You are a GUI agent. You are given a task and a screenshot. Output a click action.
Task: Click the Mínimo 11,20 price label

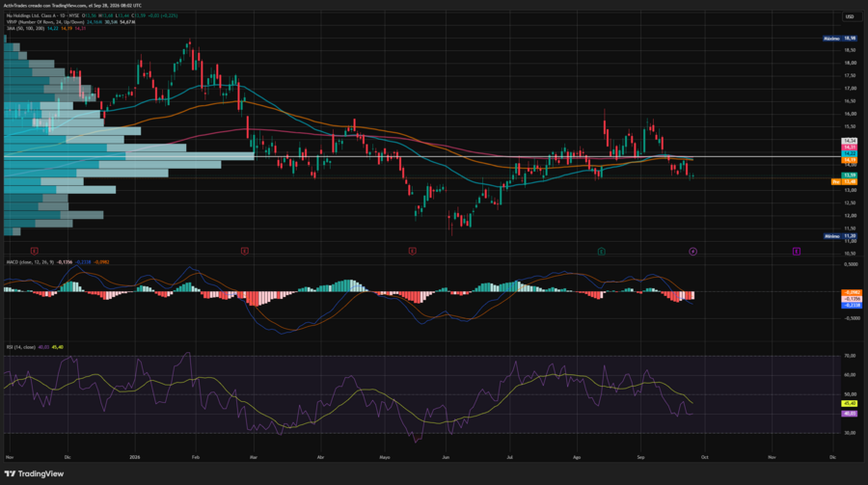pos(840,236)
